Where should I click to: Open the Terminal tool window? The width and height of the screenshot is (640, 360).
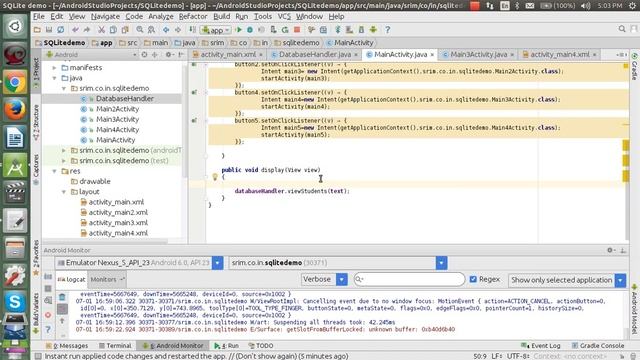coord(115,345)
